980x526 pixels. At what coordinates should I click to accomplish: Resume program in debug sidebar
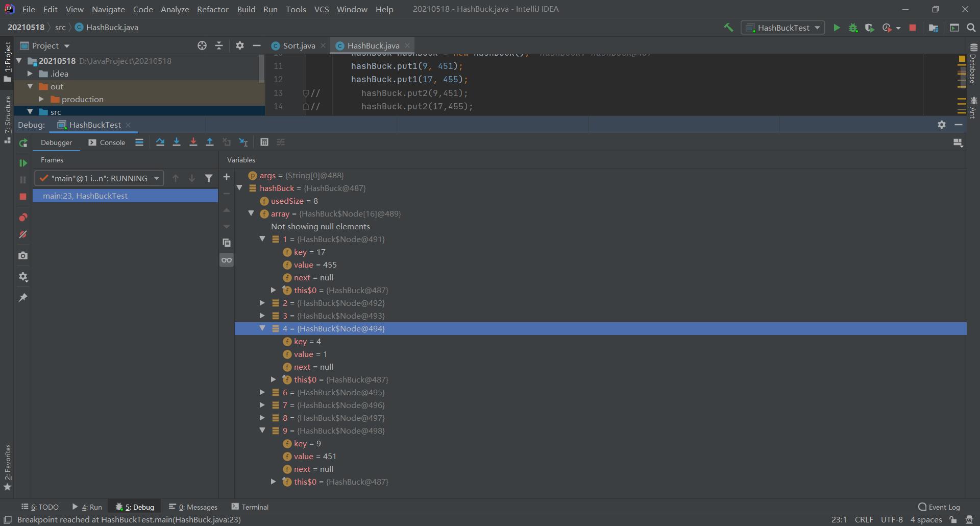23,163
